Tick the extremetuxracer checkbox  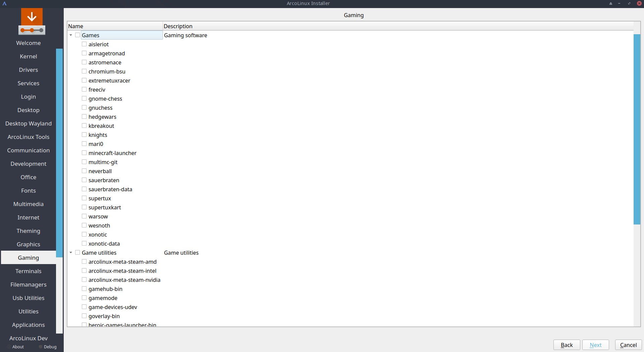tap(84, 81)
